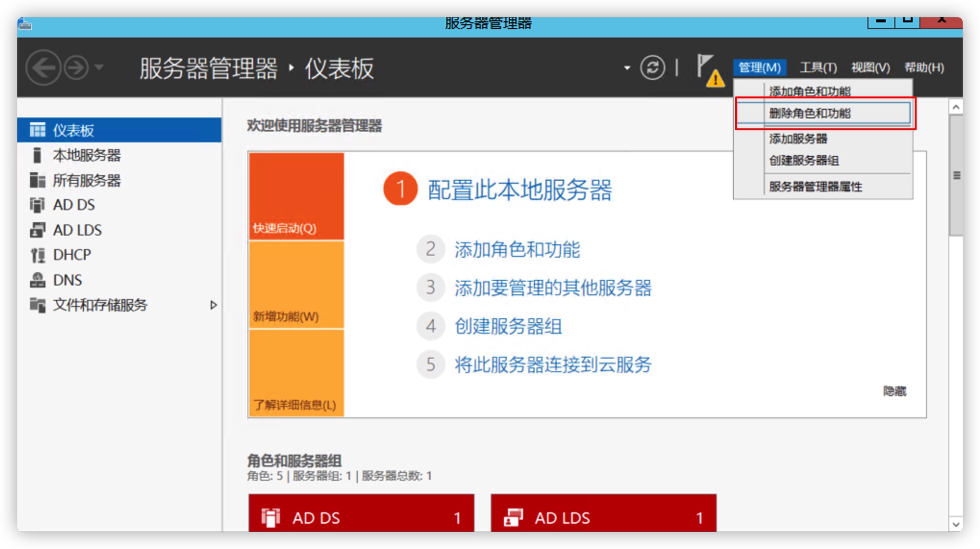
Task: Click the DHCP sidebar icon
Action: coord(38,255)
